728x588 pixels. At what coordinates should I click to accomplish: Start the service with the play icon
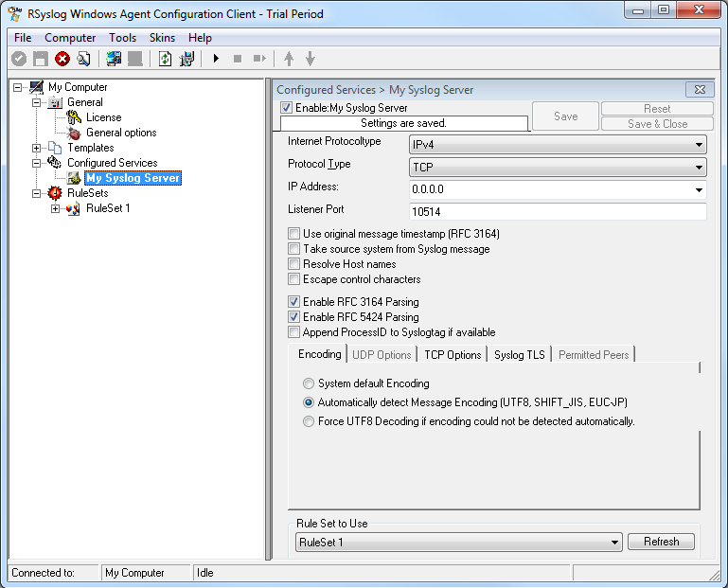point(216,59)
